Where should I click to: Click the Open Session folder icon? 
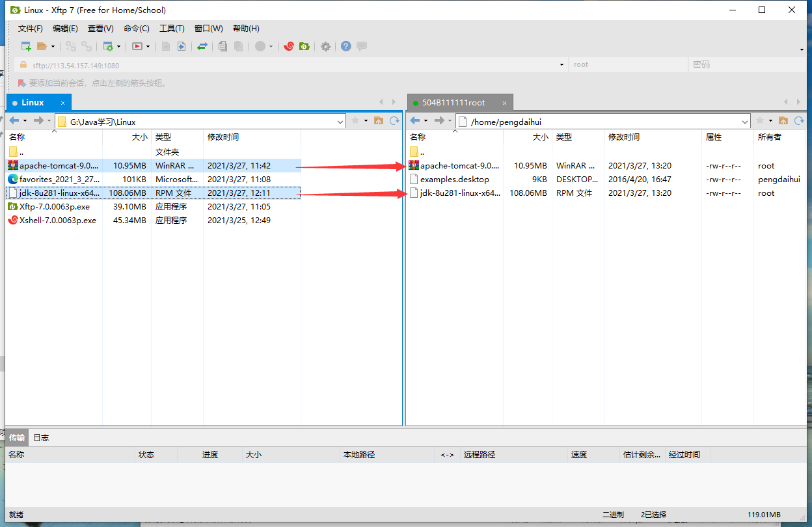pyautogui.click(x=42, y=46)
